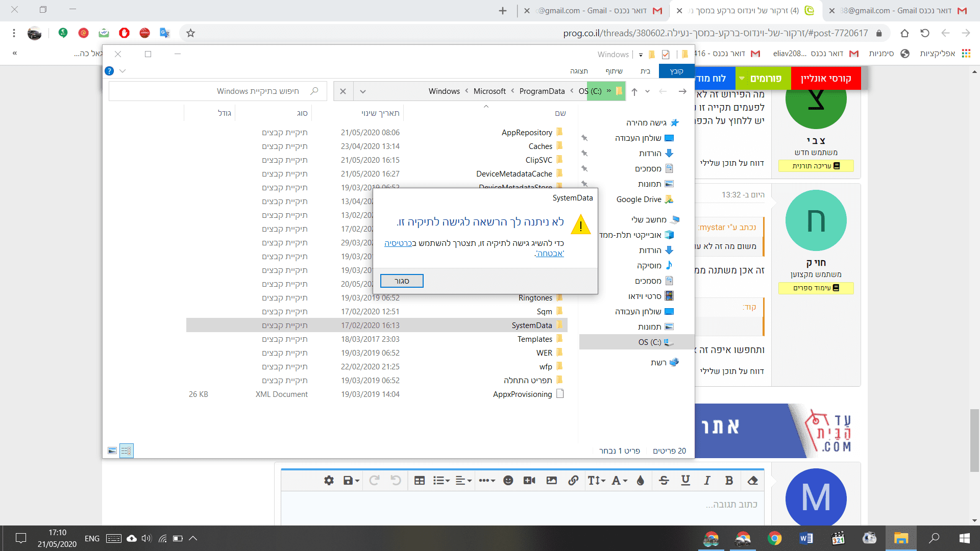Click the checkmark properties icon in title bar
This screenshot has width=980, height=551.
tap(666, 55)
